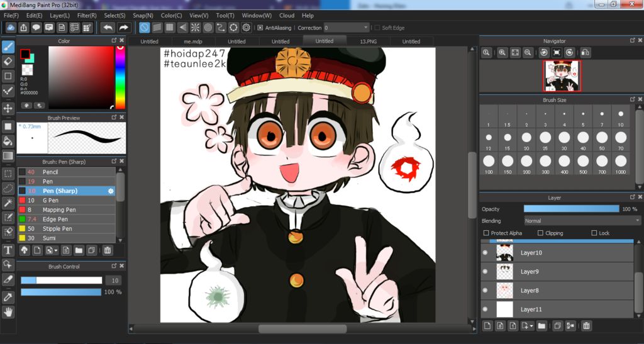Enable the grid snap icon
The image size is (644, 344).
170,28
